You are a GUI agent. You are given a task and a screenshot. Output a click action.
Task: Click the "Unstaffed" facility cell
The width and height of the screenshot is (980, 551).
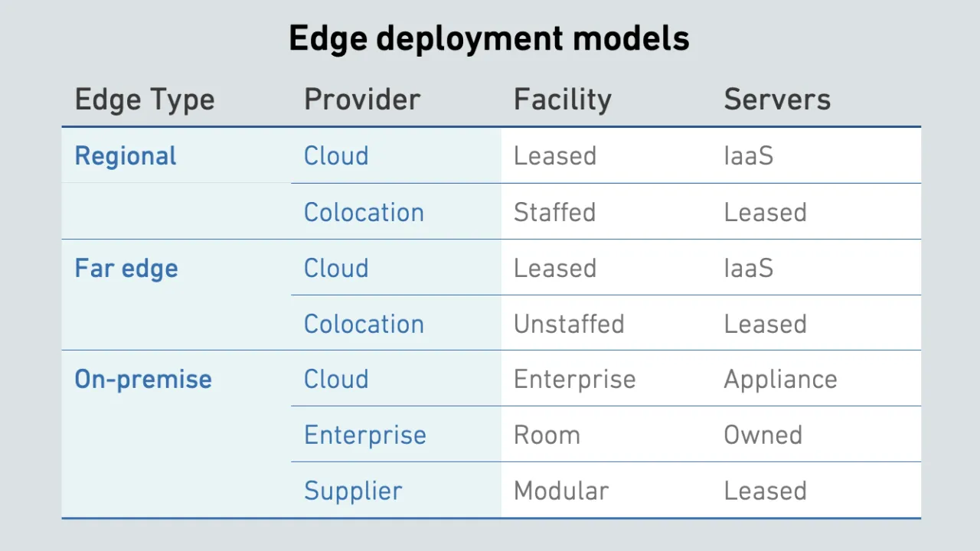point(569,324)
